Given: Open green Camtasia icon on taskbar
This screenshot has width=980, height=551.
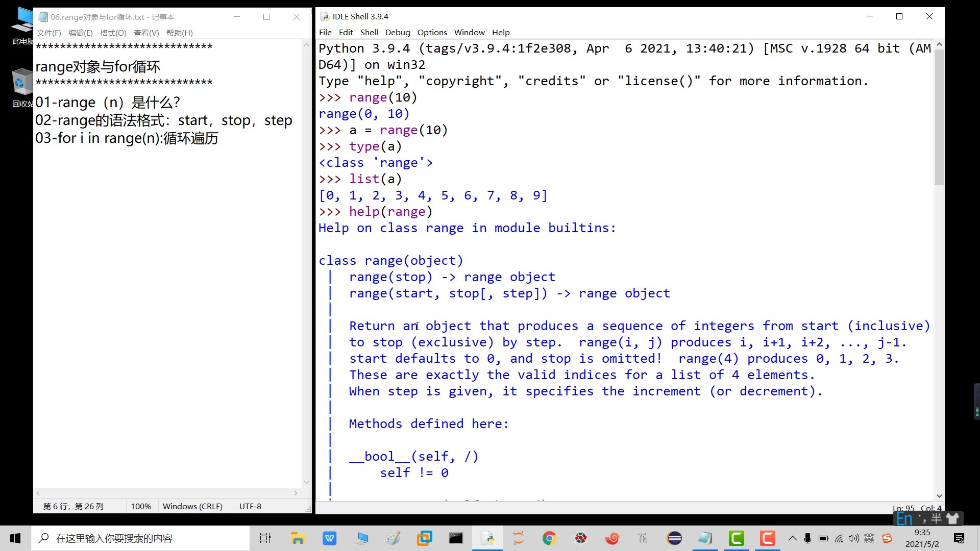Looking at the screenshot, I should (x=737, y=538).
